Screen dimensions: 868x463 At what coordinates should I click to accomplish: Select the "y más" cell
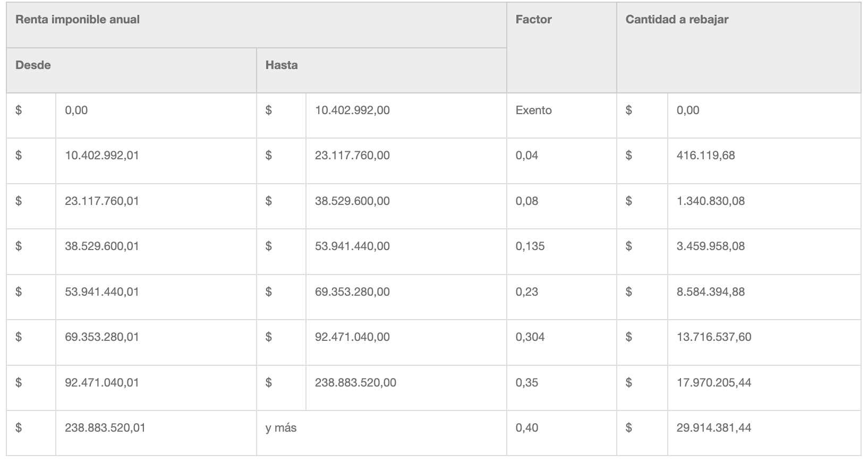point(281,428)
